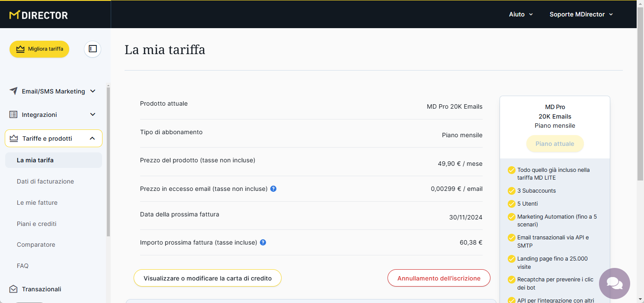Click the Email/SMS Marketing paper plane icon
Image resolution: width=644 pixels, height=303 pixels.
[x=13, y=91]
